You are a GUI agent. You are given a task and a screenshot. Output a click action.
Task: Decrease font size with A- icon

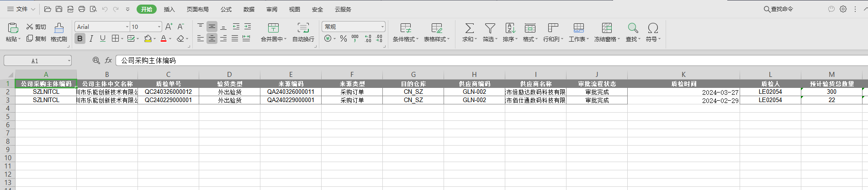[181, 27]
